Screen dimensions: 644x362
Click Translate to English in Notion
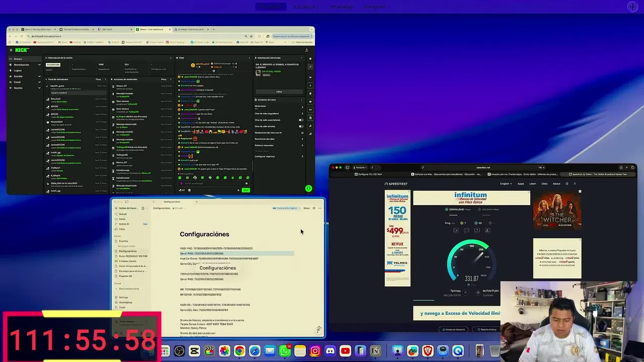click(x=286, y=208)
